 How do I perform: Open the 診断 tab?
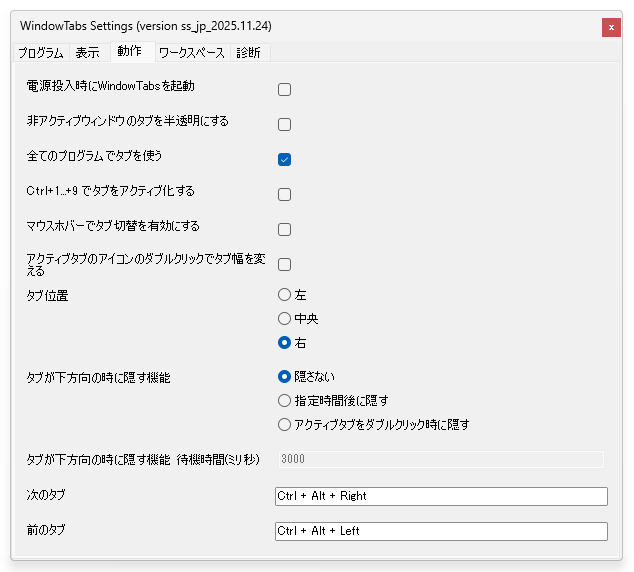(248, 52)
